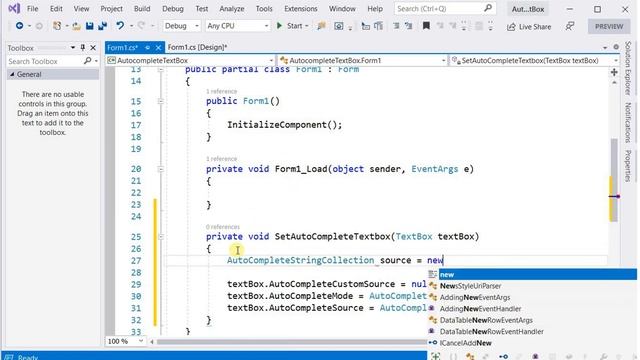
Task: Collapse Form1() constructor at line 15
Action: pos(160,101)
